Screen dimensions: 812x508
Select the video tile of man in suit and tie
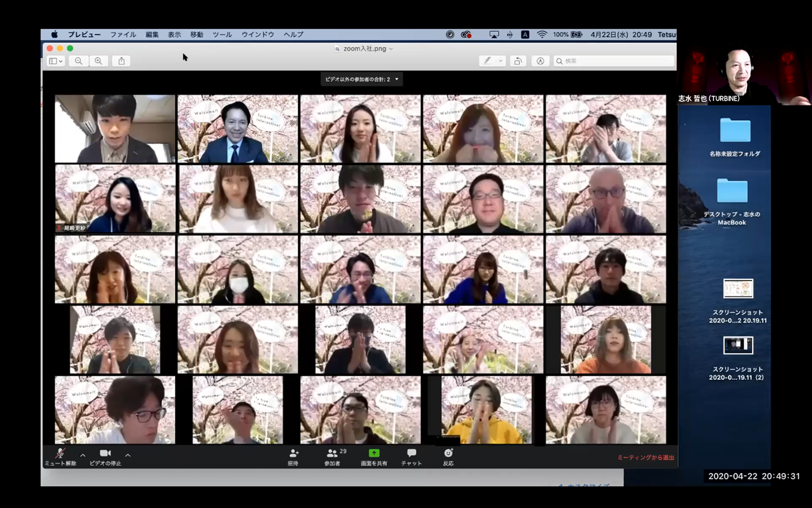coord(238,129)
